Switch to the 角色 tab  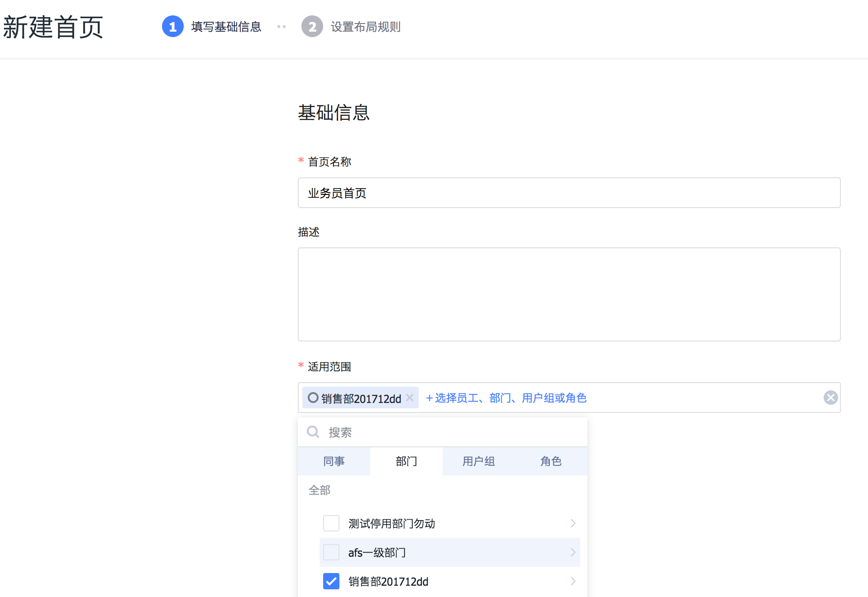pyautogui.click(x=551, y=461)
